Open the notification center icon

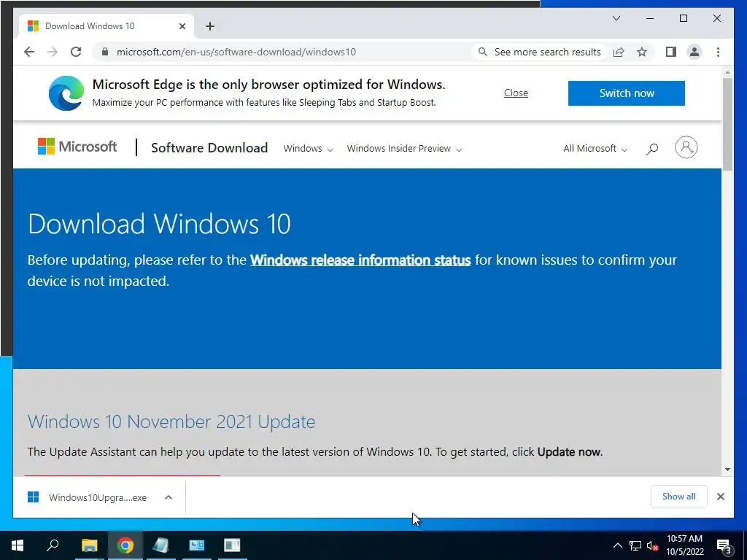[724, 545]
